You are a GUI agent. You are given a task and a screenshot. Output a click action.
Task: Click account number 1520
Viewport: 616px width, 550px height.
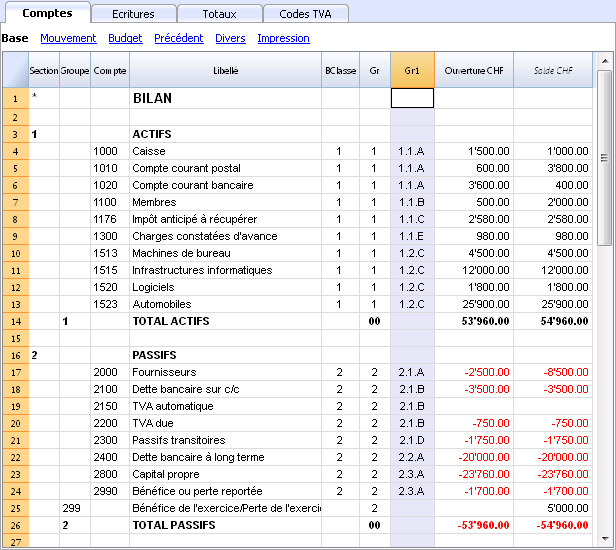(x=105, y=287)
